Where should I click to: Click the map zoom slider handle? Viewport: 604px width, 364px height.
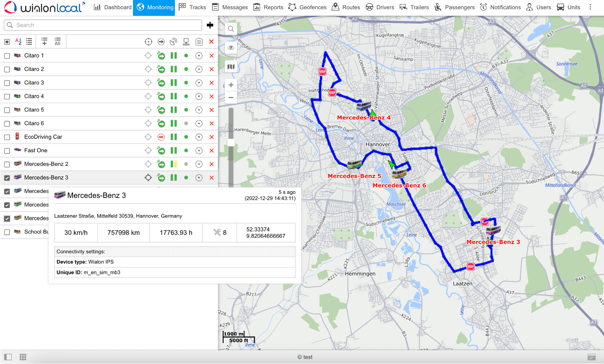click(231, 143)
